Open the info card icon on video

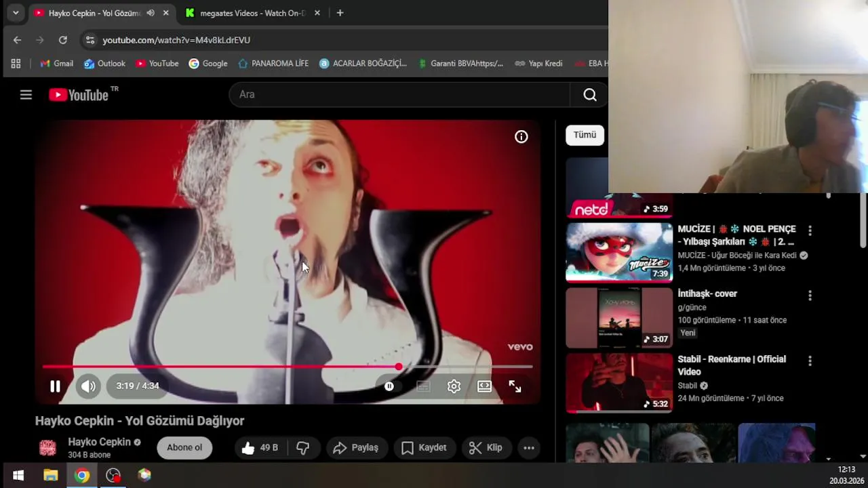tap(521, 137)
